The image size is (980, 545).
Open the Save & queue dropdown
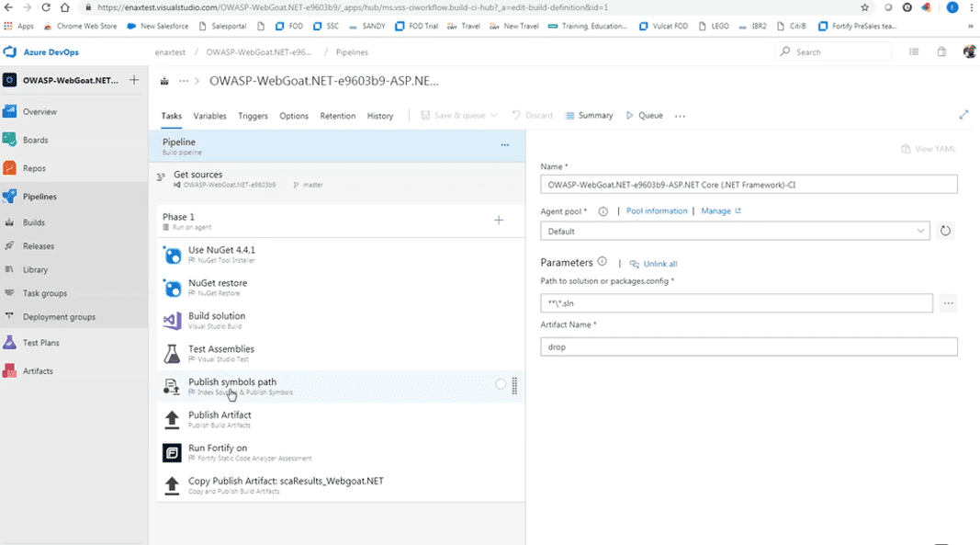(x=459, y=115)
